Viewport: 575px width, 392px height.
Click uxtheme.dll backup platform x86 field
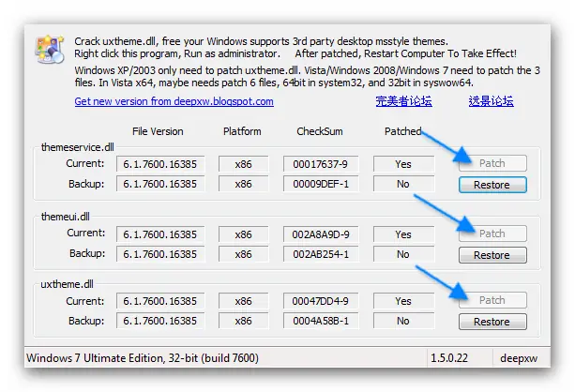pyautogui.click(x=244, y=321)
